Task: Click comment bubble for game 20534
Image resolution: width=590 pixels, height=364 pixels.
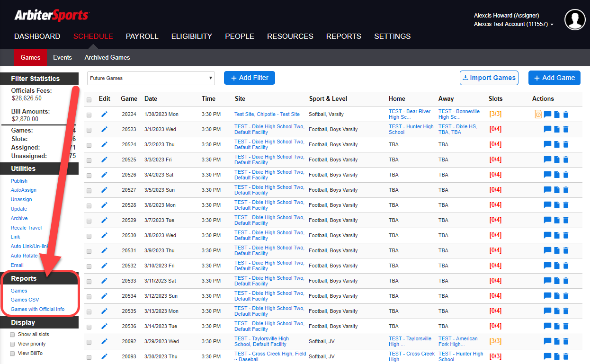Action: click(x=547, y=296)
